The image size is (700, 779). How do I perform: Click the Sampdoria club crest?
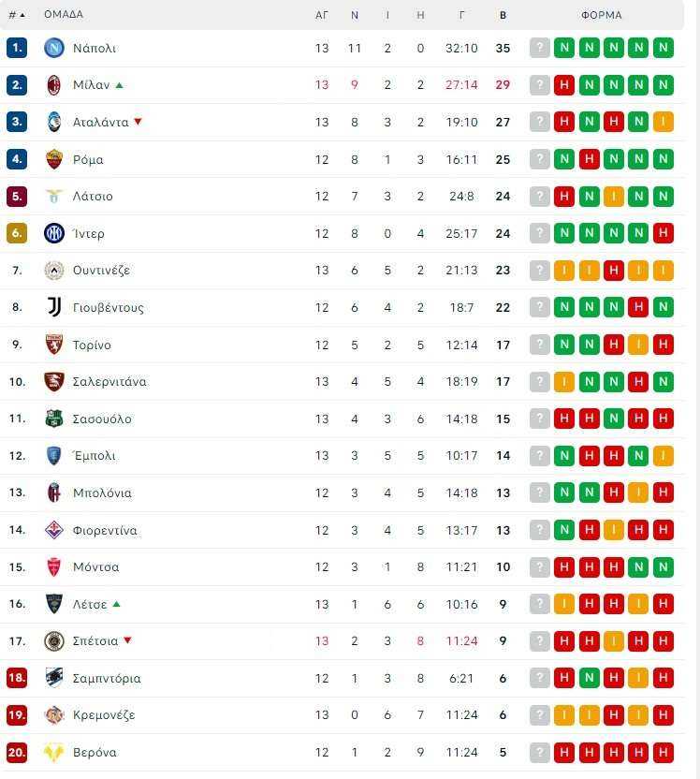54,678
